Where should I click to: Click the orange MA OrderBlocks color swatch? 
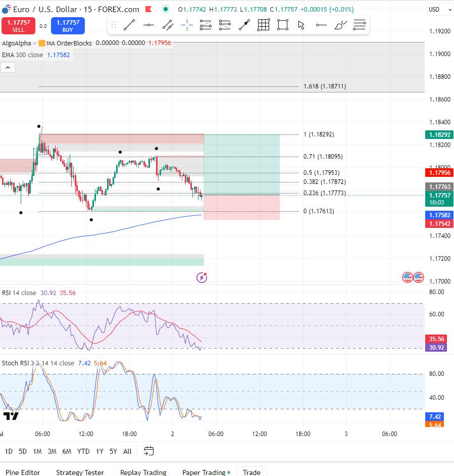[x=41, y=43]
